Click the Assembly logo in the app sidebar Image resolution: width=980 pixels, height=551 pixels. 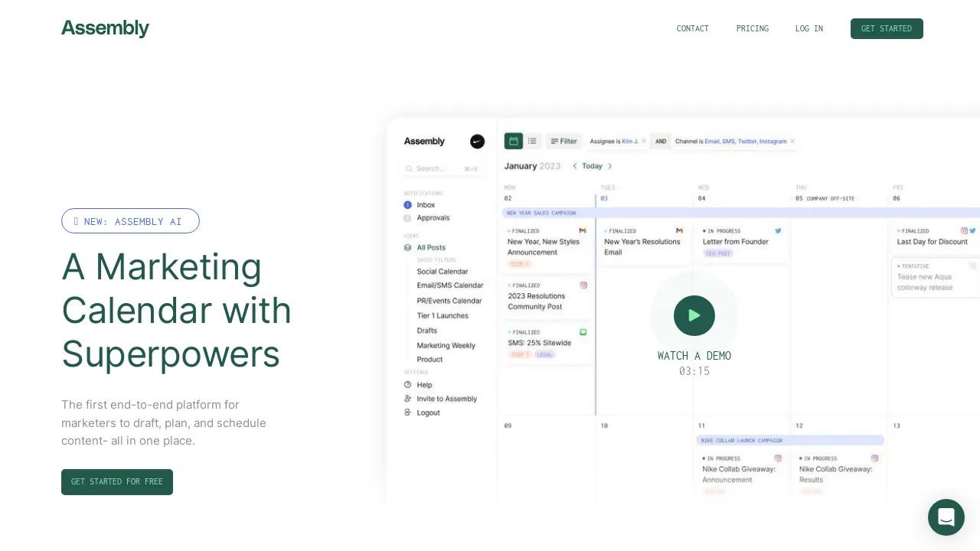tap(424, 142)
